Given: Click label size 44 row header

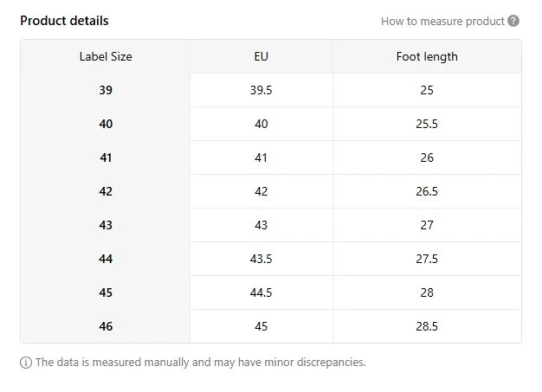Looking at the screenshot, I should [x=106, y=259].
